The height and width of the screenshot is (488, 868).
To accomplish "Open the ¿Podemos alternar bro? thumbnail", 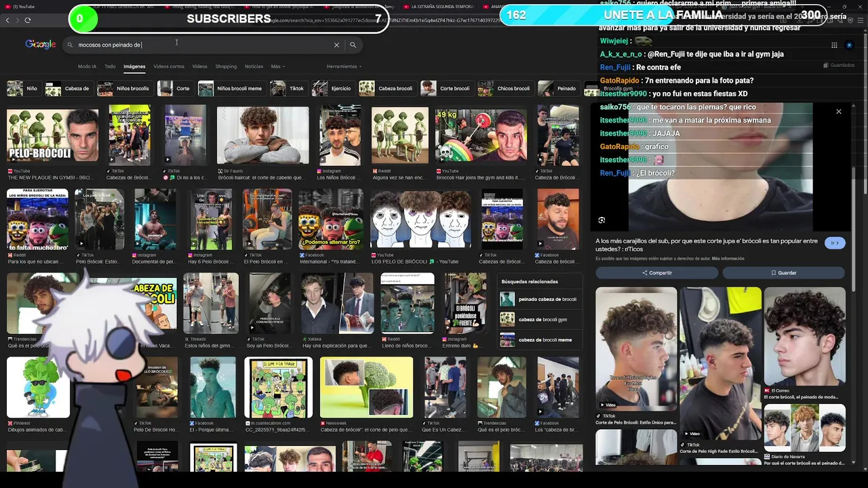I will [331, 219].
